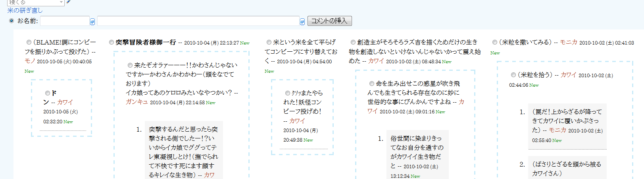Viewport: 644px width, 179px height.
Task: Click the お名前 name input field
Action: click(65, 21)
